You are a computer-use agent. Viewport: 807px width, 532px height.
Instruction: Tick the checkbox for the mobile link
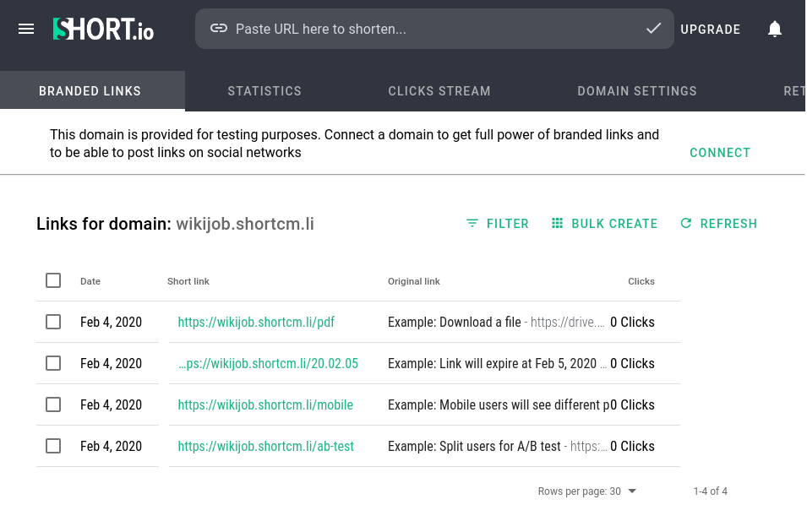[53, 404]
